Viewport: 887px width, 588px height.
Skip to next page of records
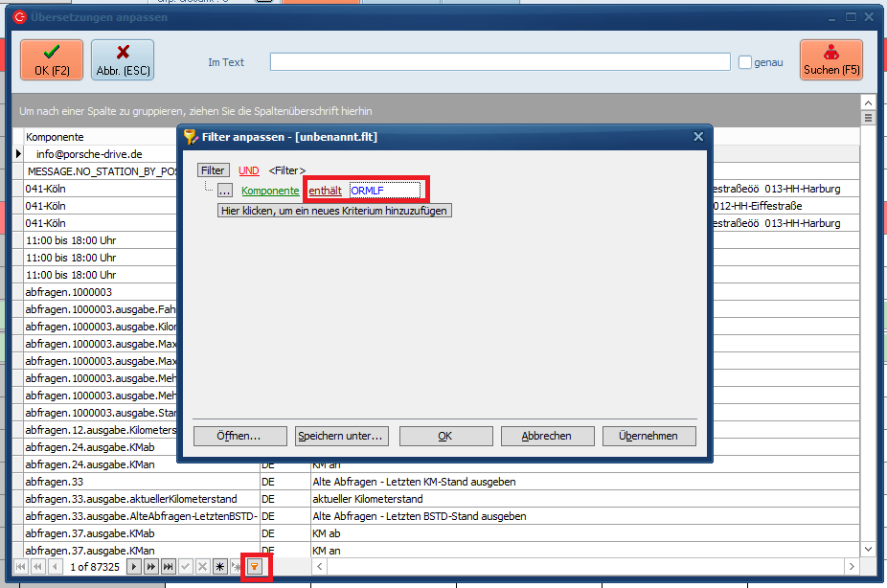pos(151,567)
